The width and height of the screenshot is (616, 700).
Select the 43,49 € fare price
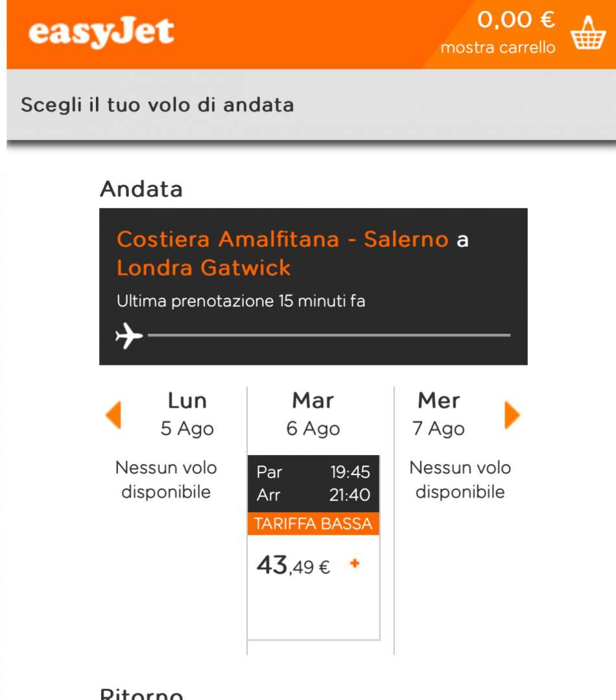[293, 566]
